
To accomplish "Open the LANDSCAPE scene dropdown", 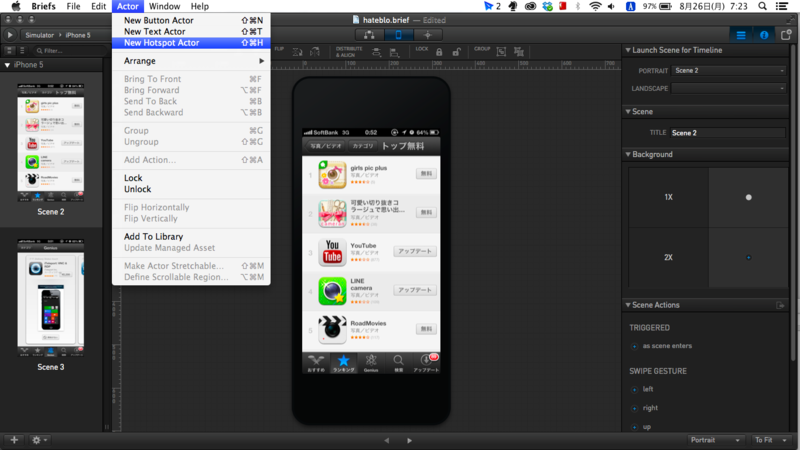I will (x=729, y=88).
